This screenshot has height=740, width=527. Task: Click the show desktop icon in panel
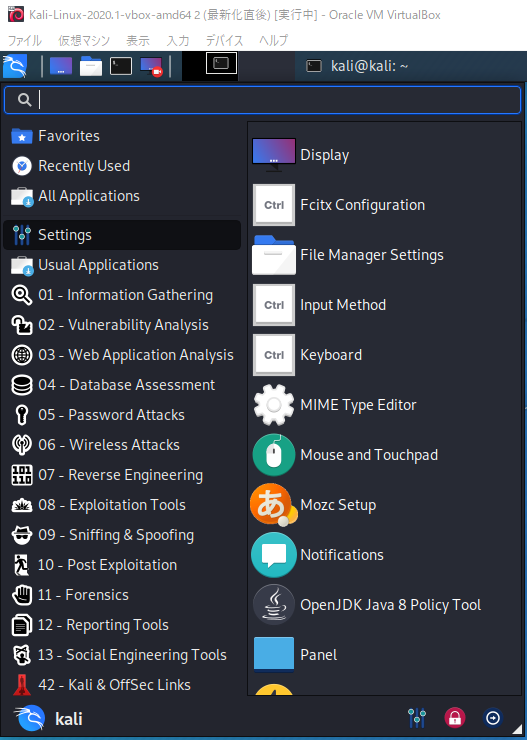click(61, 66)
